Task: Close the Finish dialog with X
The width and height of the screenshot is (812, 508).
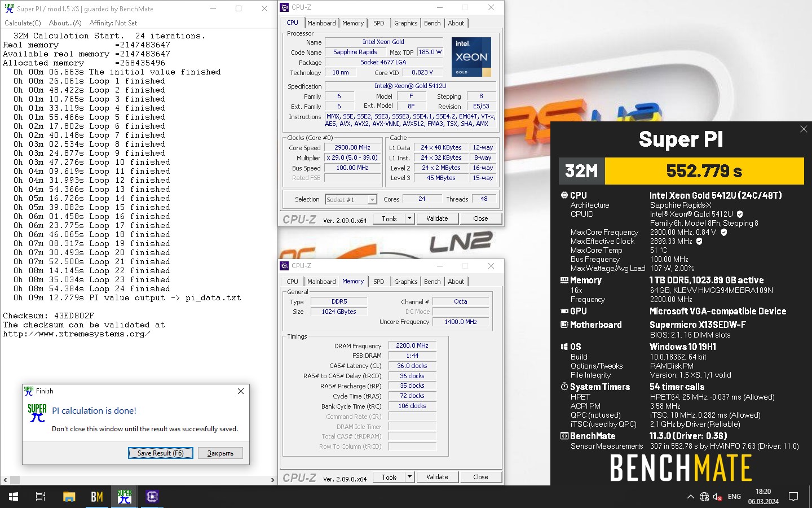Action: tap(241, 391)
